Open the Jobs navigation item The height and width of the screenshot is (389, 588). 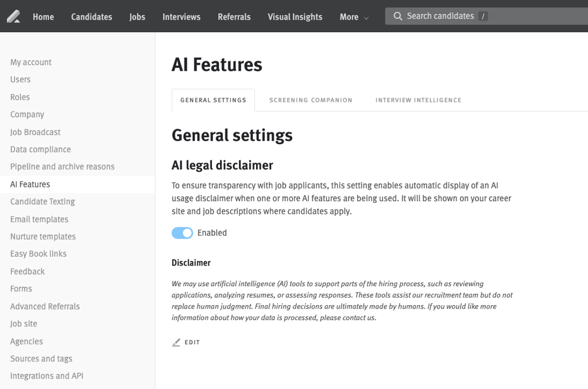coord(137,17)
